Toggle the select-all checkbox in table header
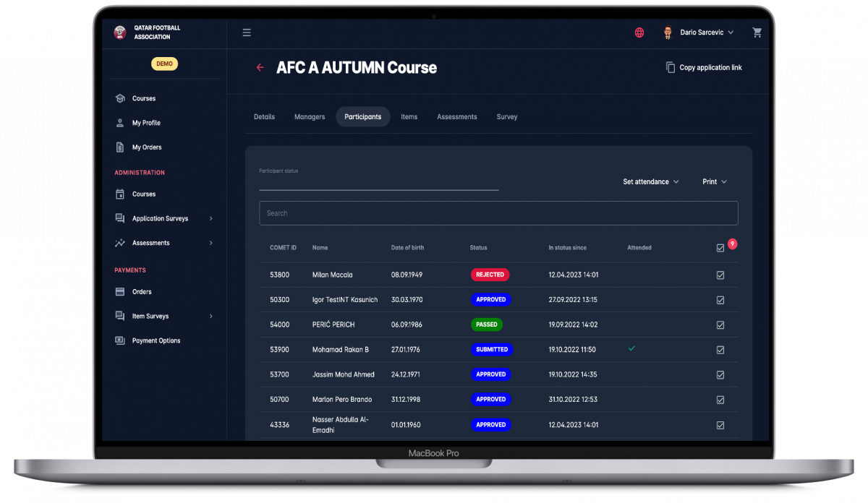The width and height of the screenshot is (868, 503). coord(720,246)
